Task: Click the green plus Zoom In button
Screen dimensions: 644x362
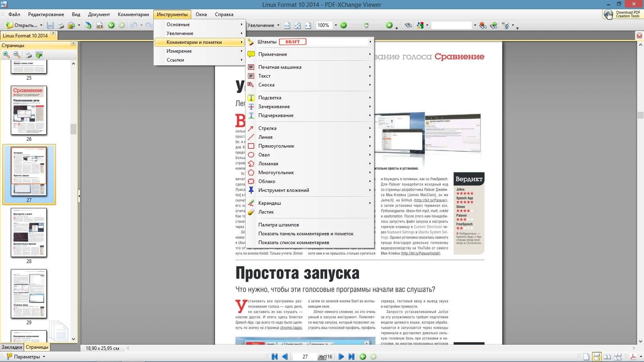Action: 389,25
